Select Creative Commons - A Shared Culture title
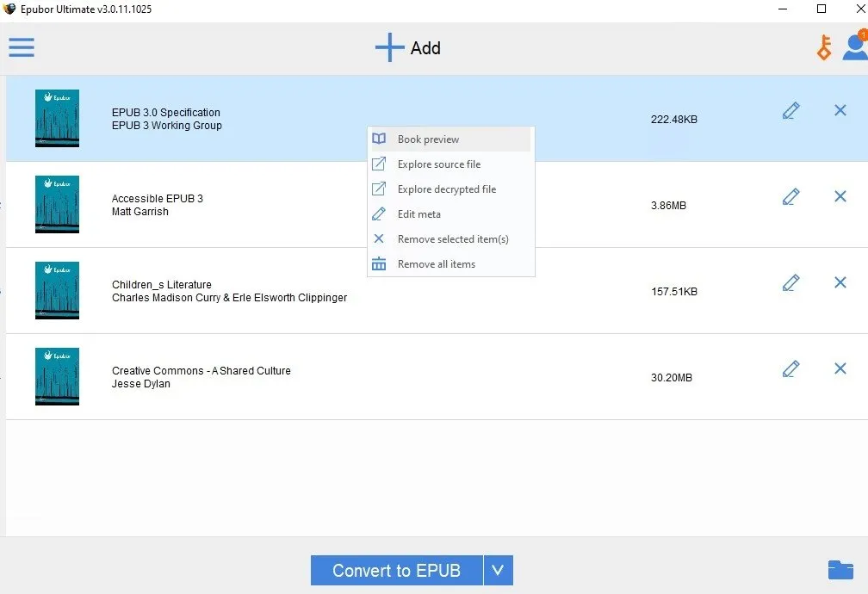The width and height of the screenshot is (868, 594). (x=201, y=370)
